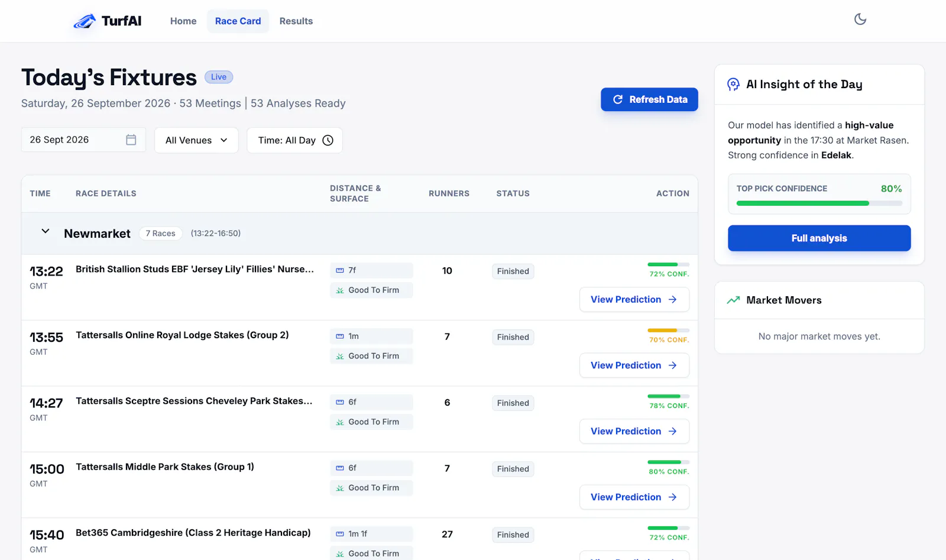This screenshot has width=946, height=560.
Task: Switch to the Results tab
Action: [296, 21]
